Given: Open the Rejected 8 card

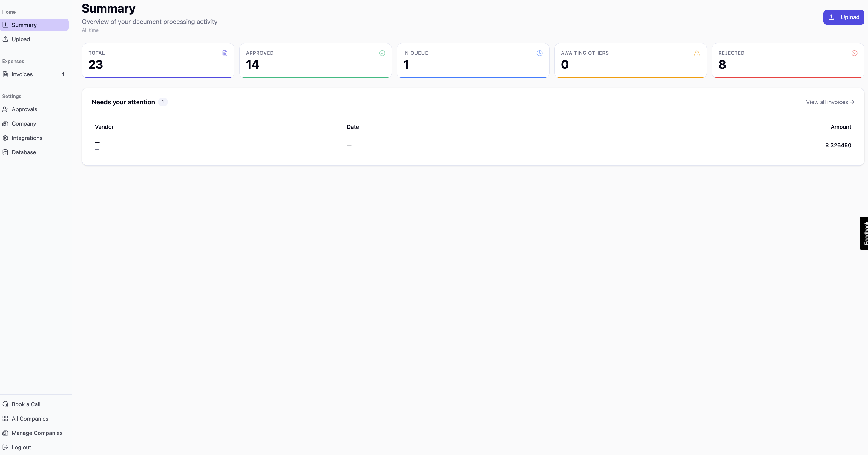Looking at the screenshot, I should pyautogui.click(x=788, y=61).
